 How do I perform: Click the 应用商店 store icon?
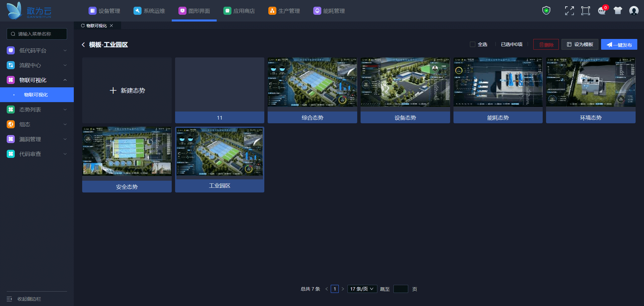click(227, 11)
